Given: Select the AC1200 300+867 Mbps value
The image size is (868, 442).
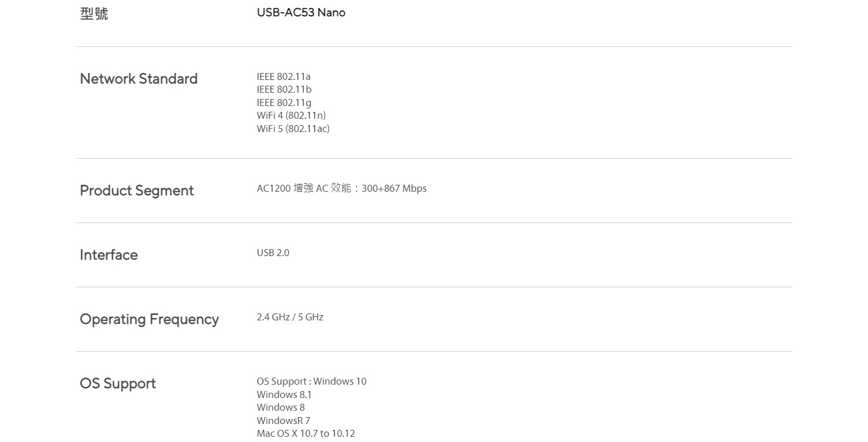Looking at the screenshot, I should point(342,188).
